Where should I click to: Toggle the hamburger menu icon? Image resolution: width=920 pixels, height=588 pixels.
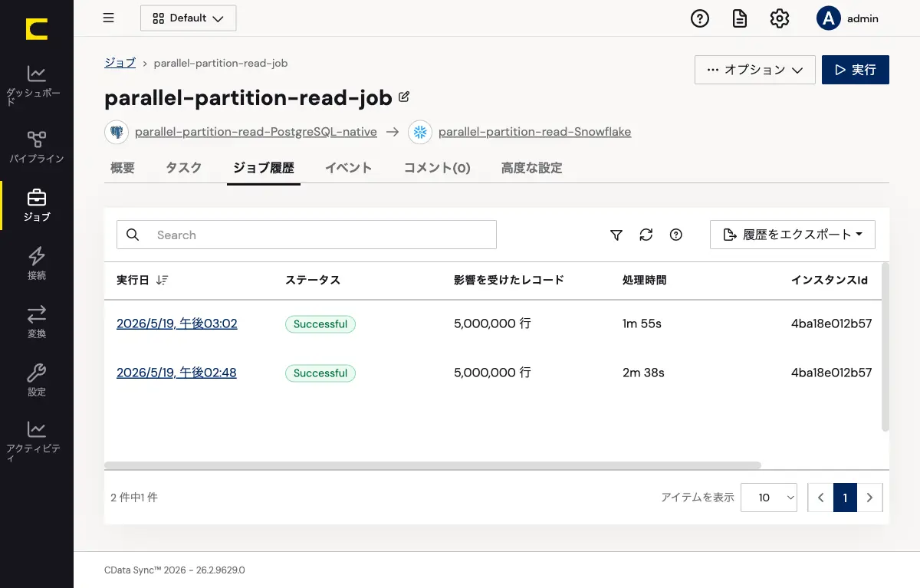109,18
